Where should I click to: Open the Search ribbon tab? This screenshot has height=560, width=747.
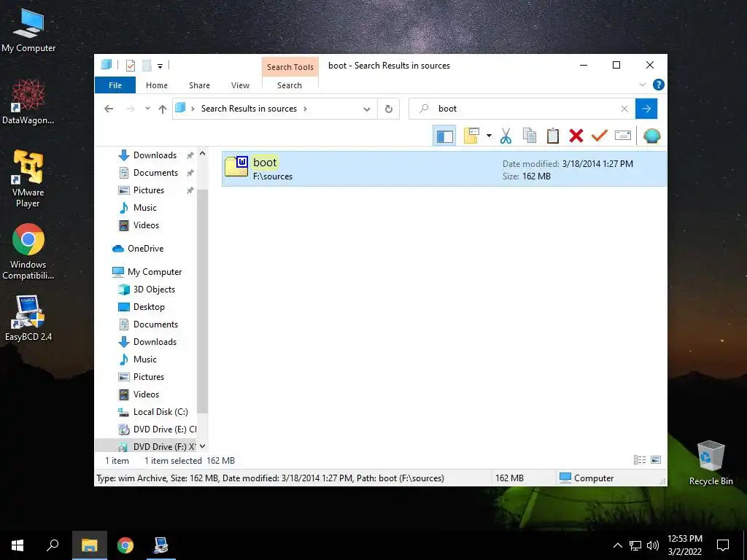coord(290,85)
